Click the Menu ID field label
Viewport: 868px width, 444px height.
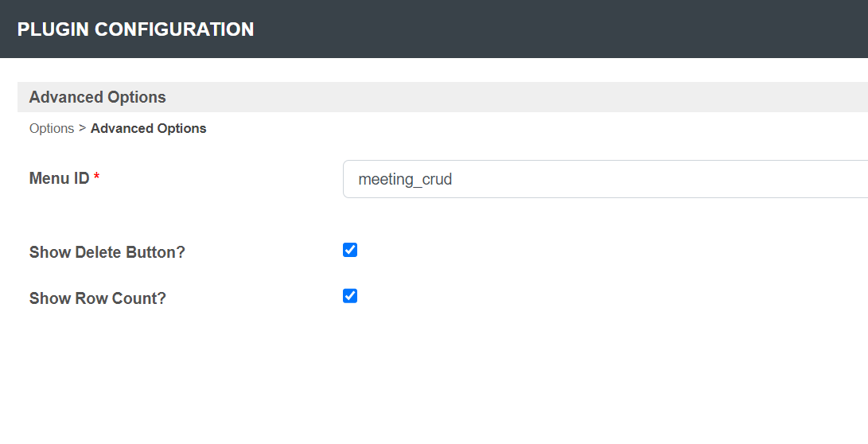[x=60, y=178]
